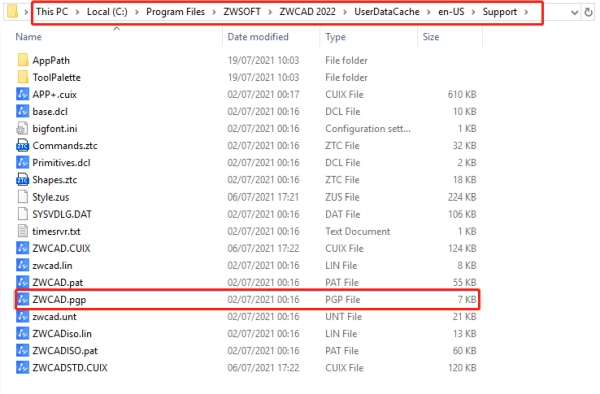The image size is (600, 394).
Task: Click the Shapes.ztc file icon
Action: (23, 180)
